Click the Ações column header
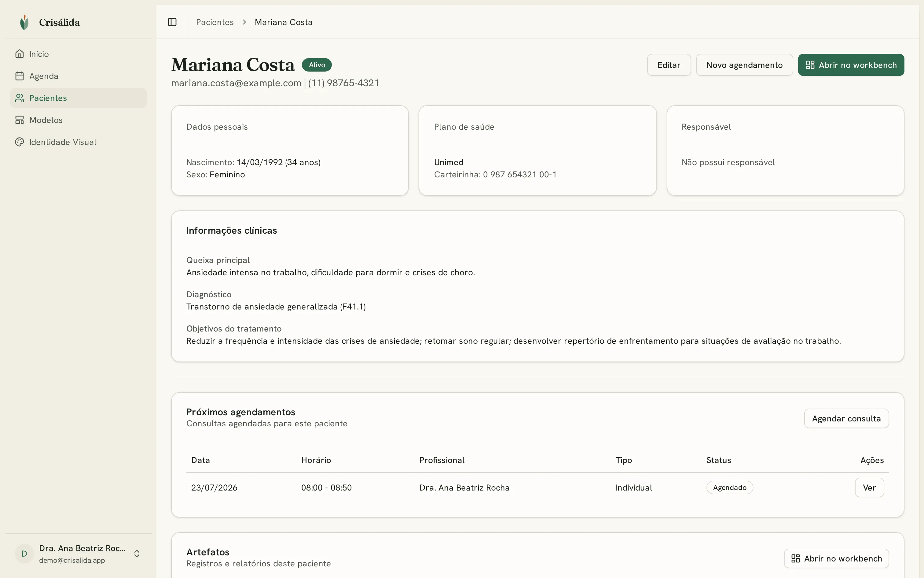 coord(872,460)
